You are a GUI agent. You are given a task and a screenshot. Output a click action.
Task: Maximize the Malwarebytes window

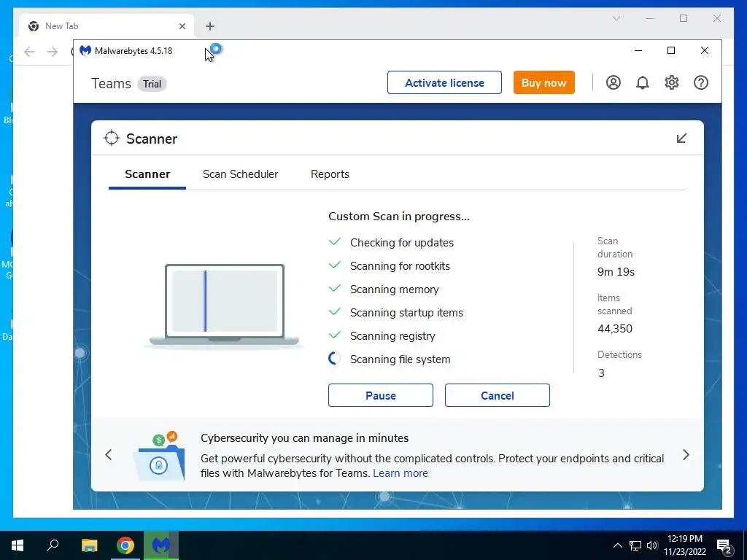(x=671, y=50)
